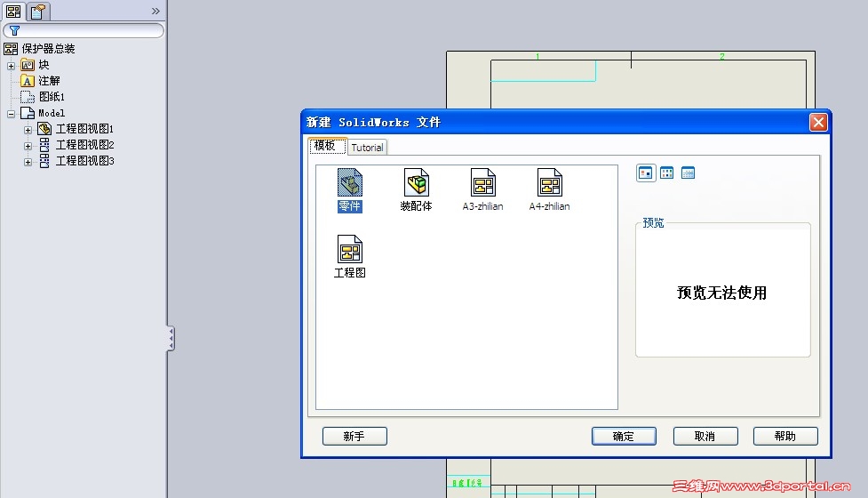Click the 工程图视图1 view icon
This screenshot has width=868, height=498.
point(44,129)
